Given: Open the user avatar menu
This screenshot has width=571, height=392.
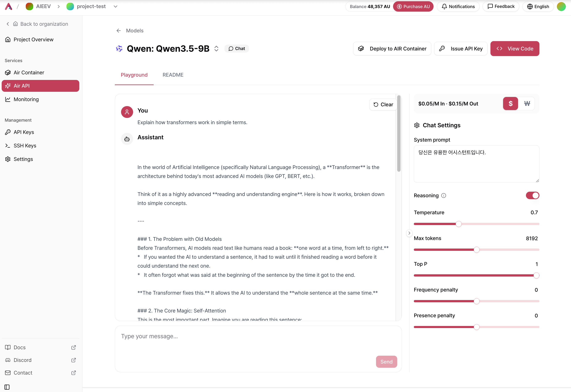Looking at the screenshot, I should [x=561, y=6].
